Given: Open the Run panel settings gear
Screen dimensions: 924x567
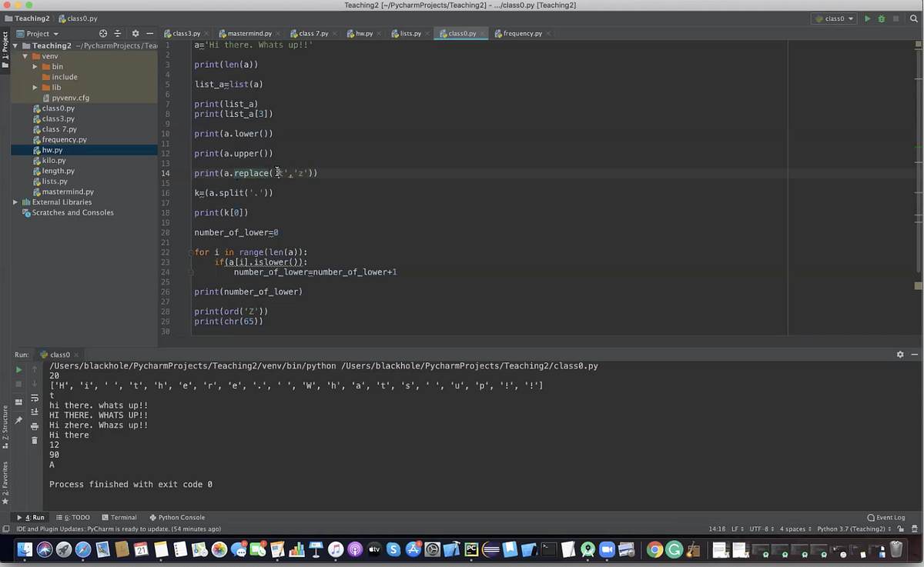Looking at the screenshot, I should 900,355.
